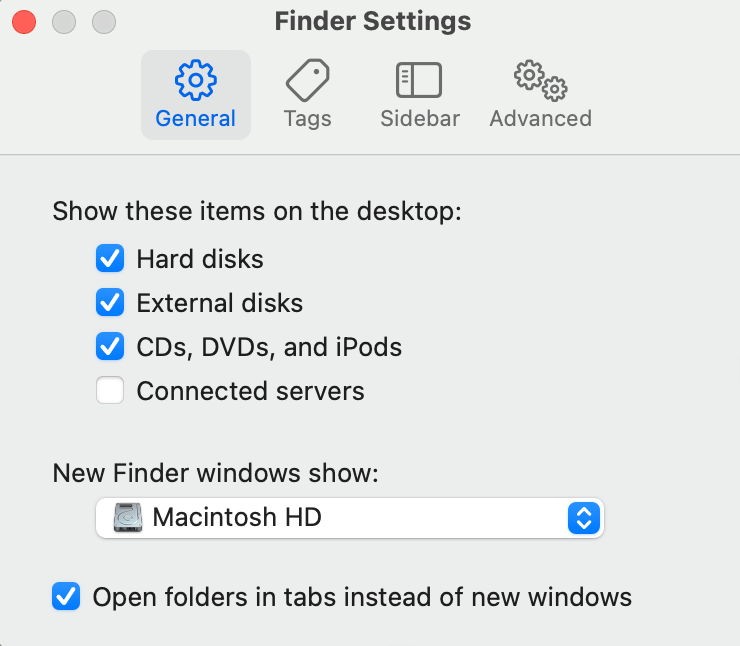This screenshot has height=646, width=740.
Task: Close the Finder Settings window
Action: tap(24, 22)
